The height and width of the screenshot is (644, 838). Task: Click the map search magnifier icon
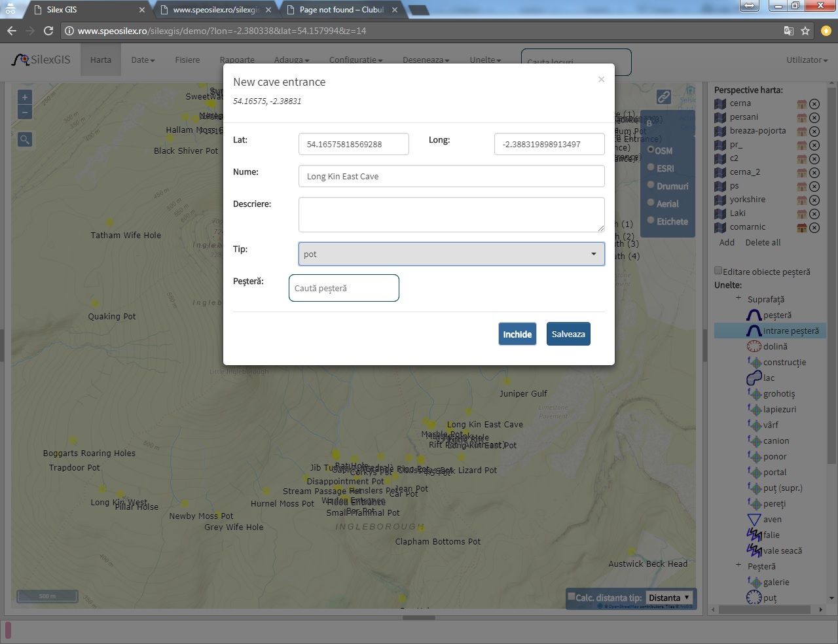[25, 139]
